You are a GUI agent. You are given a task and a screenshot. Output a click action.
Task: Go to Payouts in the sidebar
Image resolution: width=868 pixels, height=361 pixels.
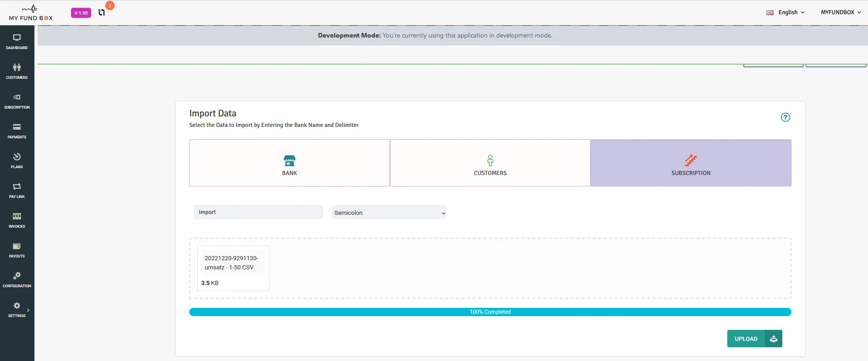click(17, 250)
